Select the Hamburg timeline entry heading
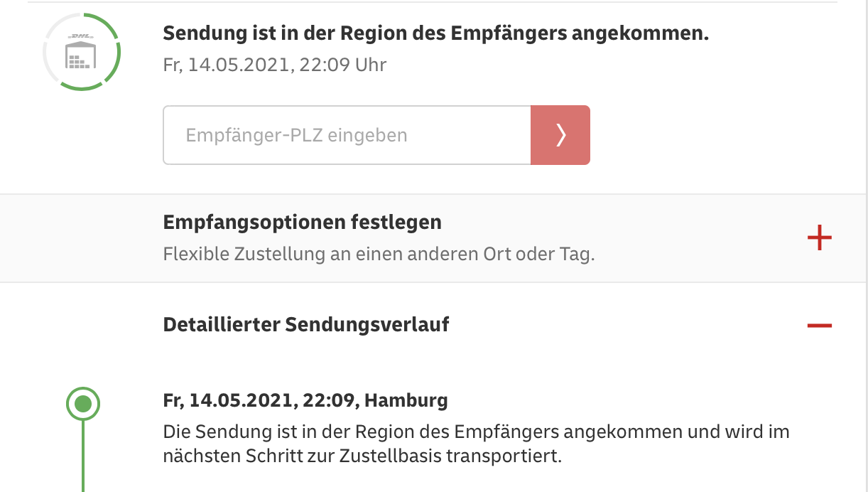 tap(305, 400)
